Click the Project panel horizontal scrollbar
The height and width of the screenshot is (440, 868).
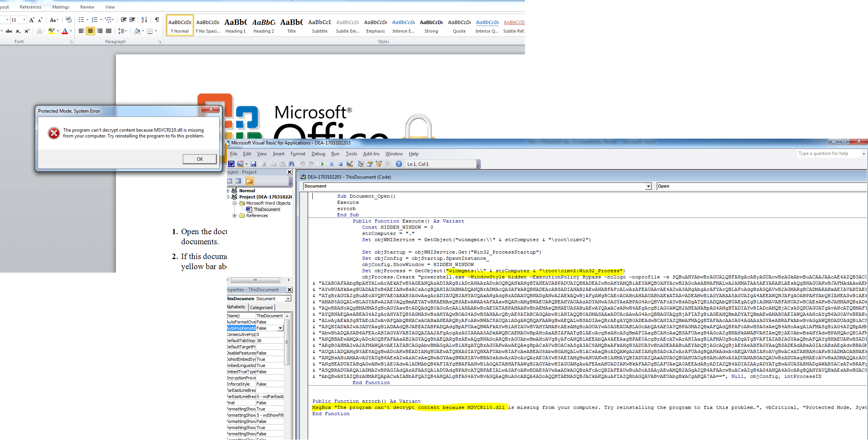coord(255,280)
